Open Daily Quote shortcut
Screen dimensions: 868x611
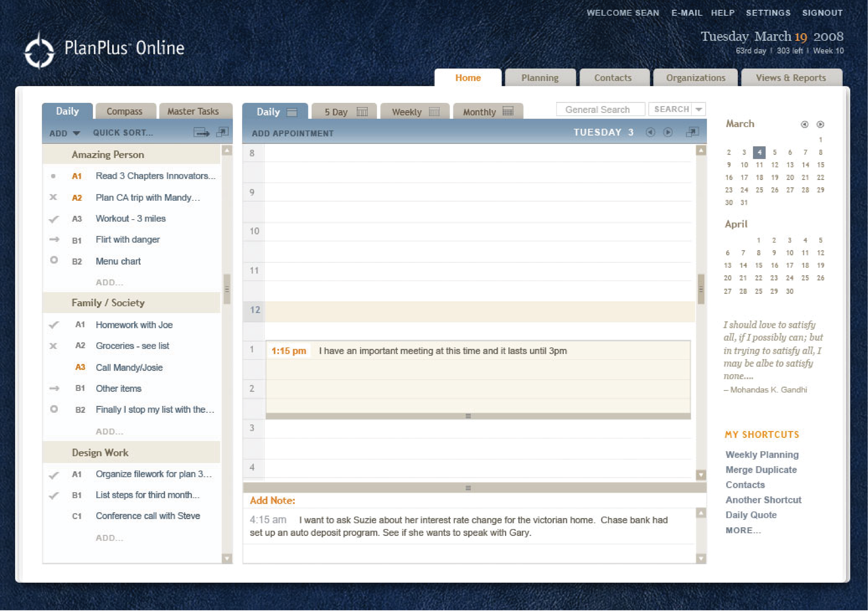751,515
